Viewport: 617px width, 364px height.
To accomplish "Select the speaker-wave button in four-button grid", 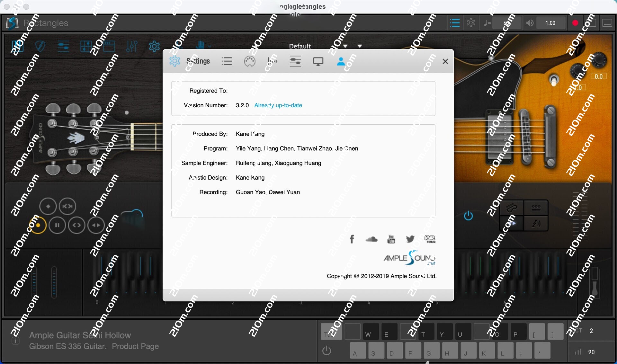I will click(536, 223).
